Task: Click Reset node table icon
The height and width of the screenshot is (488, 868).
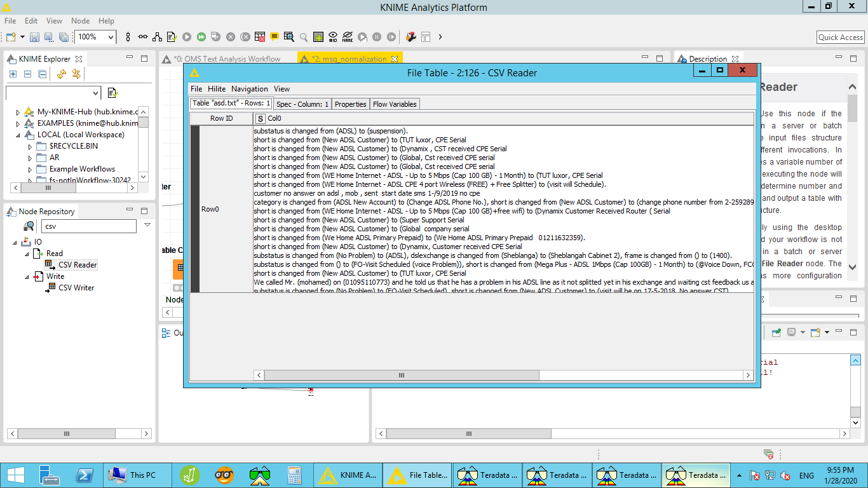Action: coord(260,37)
